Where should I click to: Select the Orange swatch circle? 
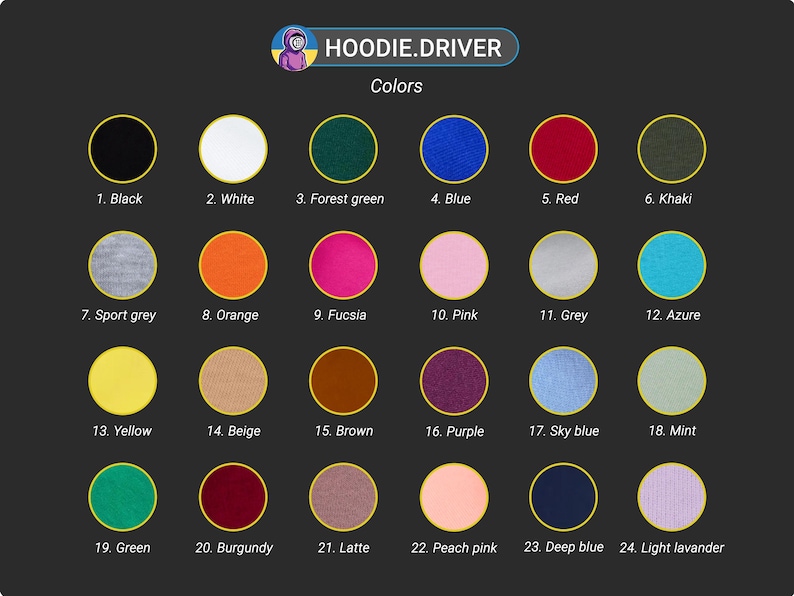[233, 265]
